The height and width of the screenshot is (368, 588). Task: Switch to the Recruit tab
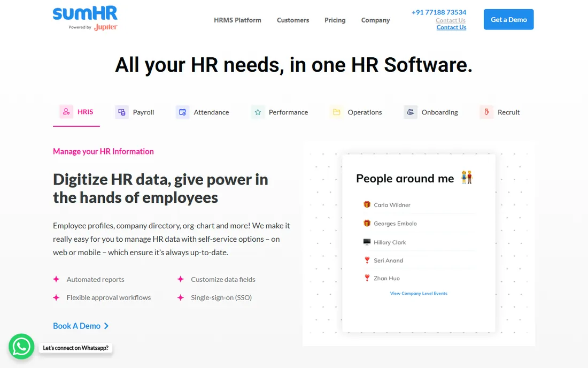pos(500,112)
